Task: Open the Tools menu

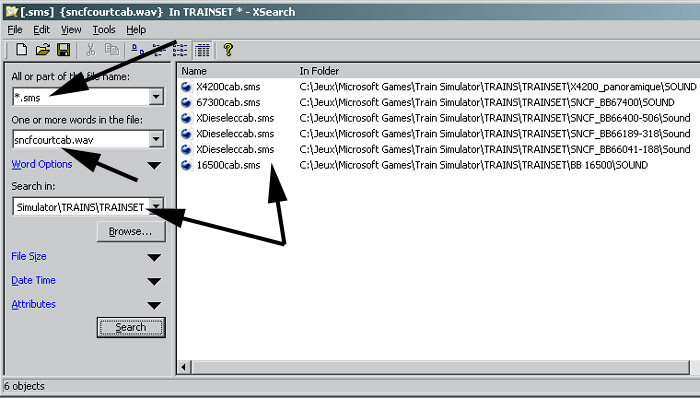Action: 104,30
